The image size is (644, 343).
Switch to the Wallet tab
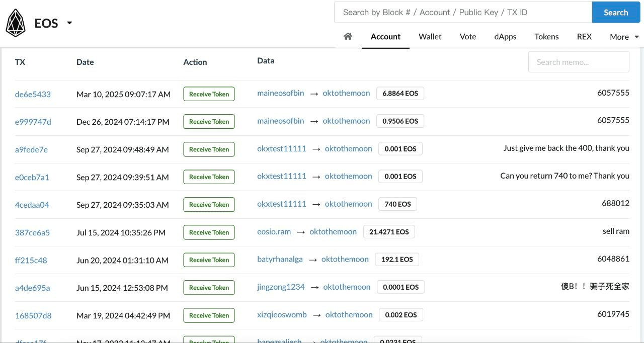(430, 37)
